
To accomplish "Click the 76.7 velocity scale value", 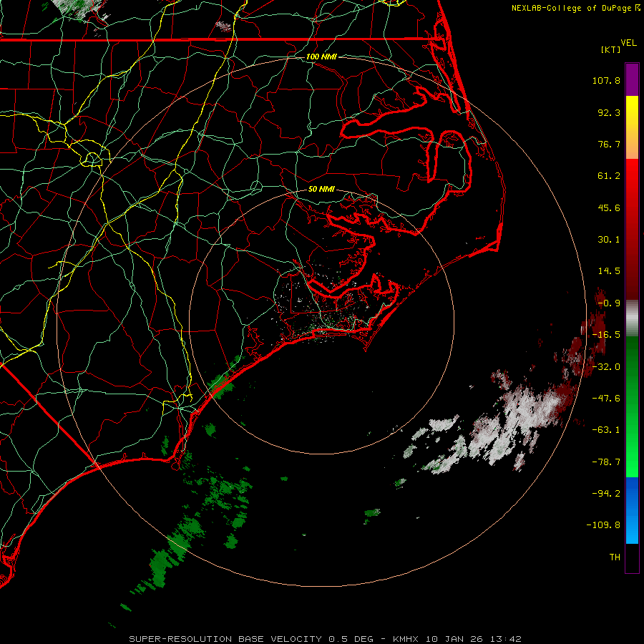I will coord(609,144).
